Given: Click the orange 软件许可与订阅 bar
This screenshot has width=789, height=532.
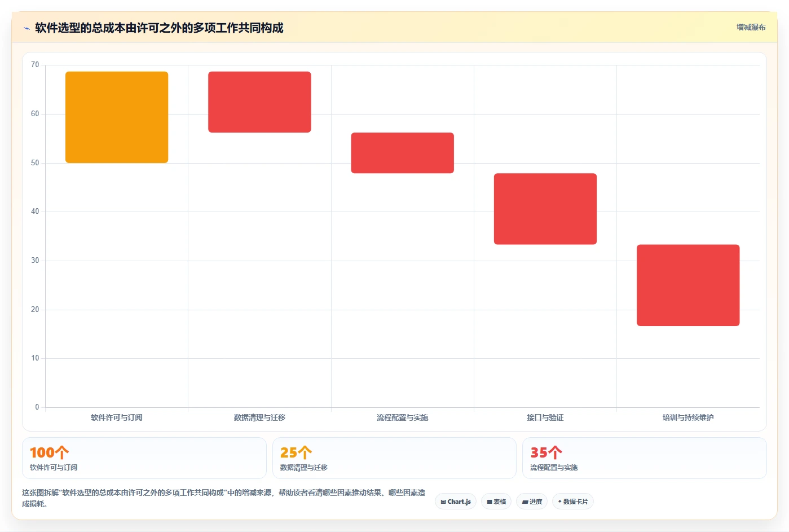Looking at the screenshot, I should point(117,117).
